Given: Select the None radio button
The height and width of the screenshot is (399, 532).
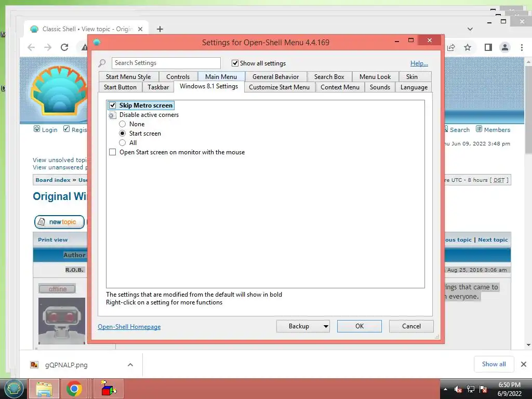Looking at the screenshot, I should [x=123, y=124].
